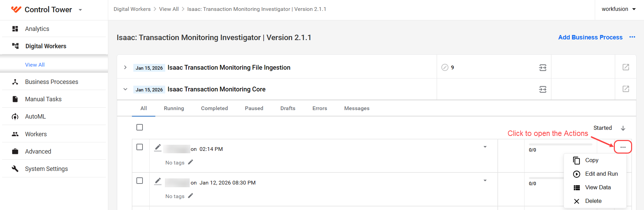Screen dimensions: 644x210
Task: Open the Control Tower dropdown arrow
Action: pyautogui.click(x=80, y=10)
